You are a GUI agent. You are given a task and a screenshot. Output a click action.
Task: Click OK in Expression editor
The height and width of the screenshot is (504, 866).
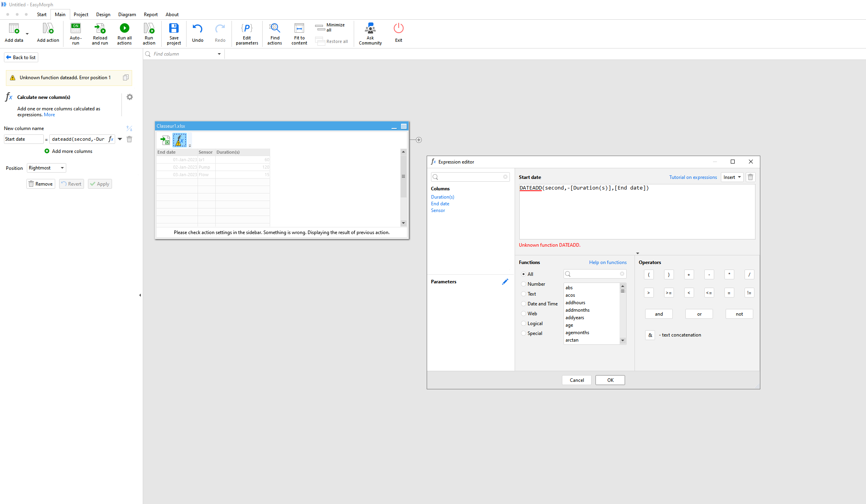point(610,380)
